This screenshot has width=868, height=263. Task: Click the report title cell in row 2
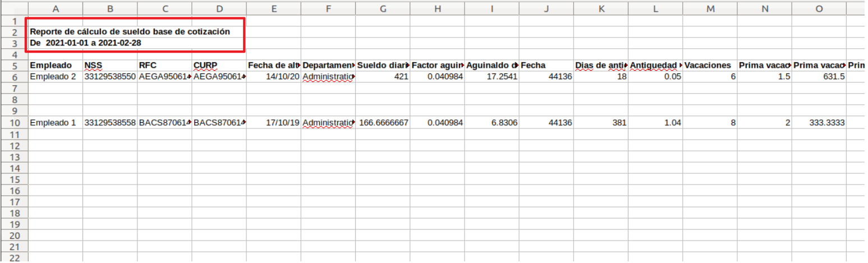130,32
